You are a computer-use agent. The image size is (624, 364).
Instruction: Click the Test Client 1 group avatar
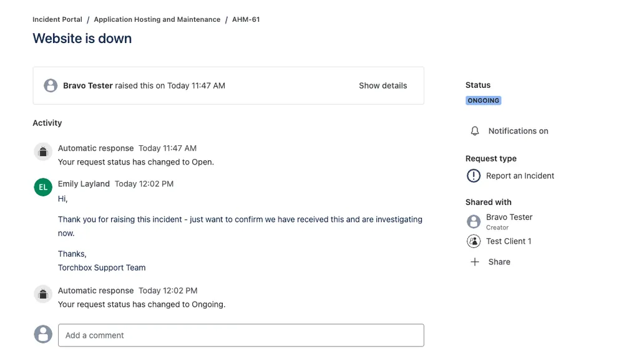474,241
